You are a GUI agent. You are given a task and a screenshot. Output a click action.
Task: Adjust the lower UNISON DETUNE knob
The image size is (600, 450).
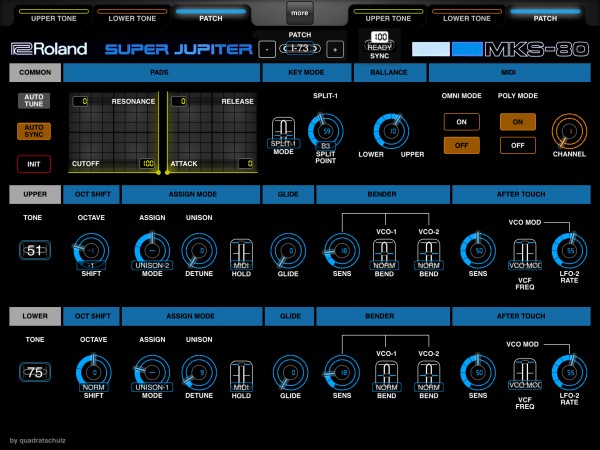click(x=199, y=373)
